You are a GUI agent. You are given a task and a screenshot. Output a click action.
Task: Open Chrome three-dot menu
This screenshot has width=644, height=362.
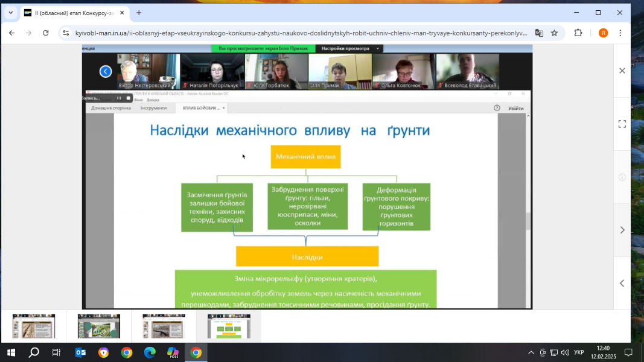620,33
